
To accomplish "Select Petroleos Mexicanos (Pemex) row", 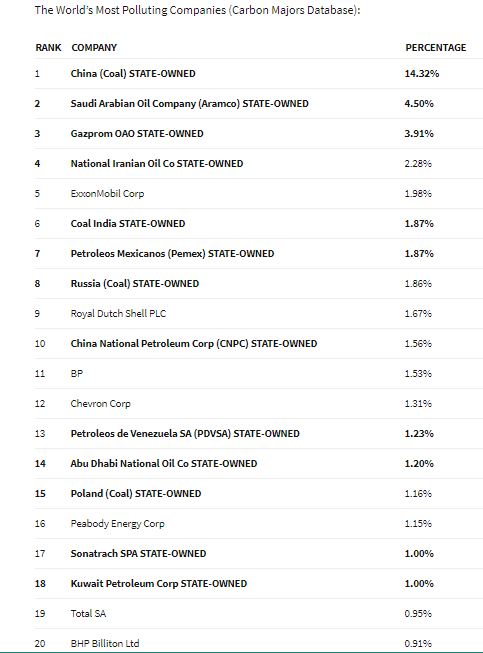I will pyautogui.click(x=259, y=254).
